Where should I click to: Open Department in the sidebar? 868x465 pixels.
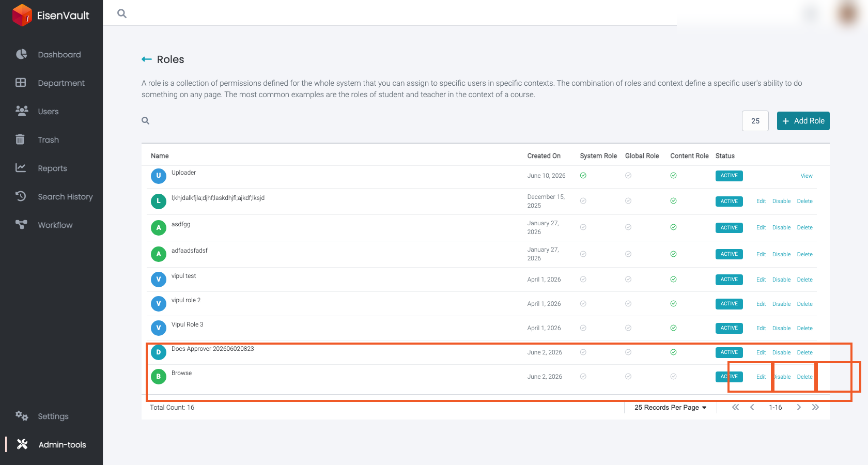click(x=51, y=83)
